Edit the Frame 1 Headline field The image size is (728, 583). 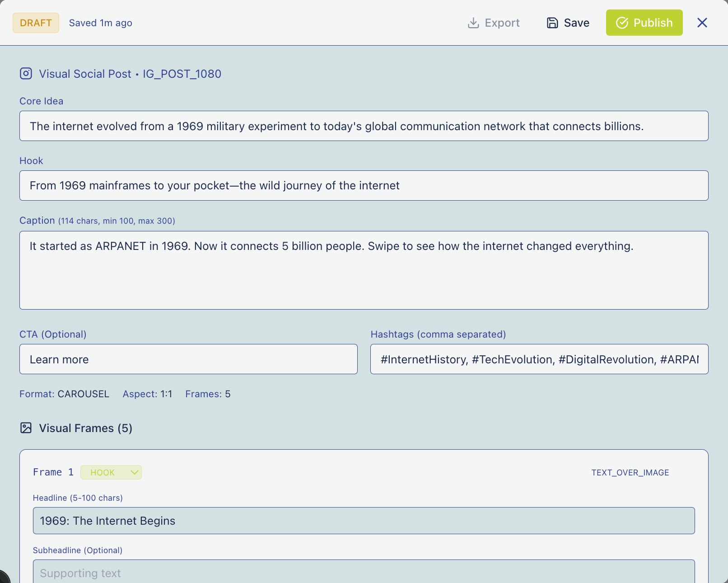364,521
